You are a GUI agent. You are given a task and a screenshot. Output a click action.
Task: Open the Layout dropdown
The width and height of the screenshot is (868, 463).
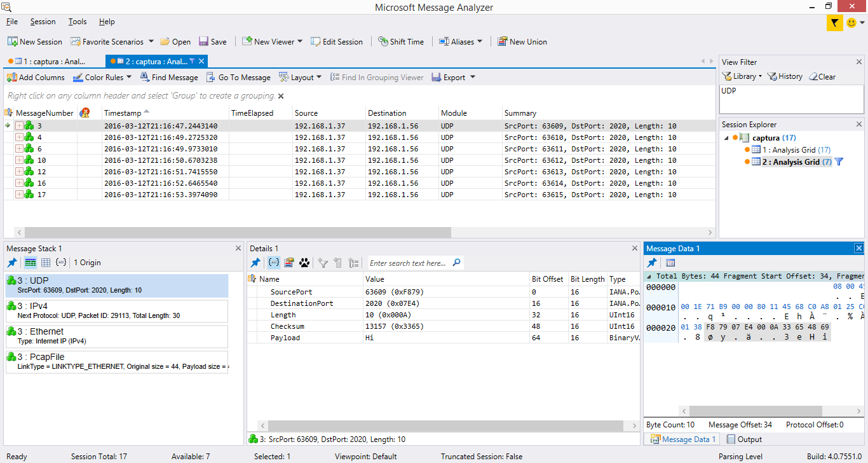point(299,77)
